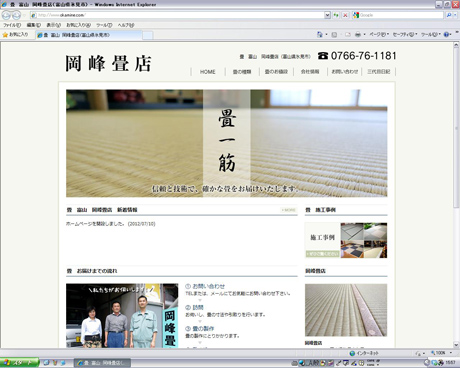Click the MORE button beside news heading
The width and height of the screenshot is (460, 368).
coord(288,210)
